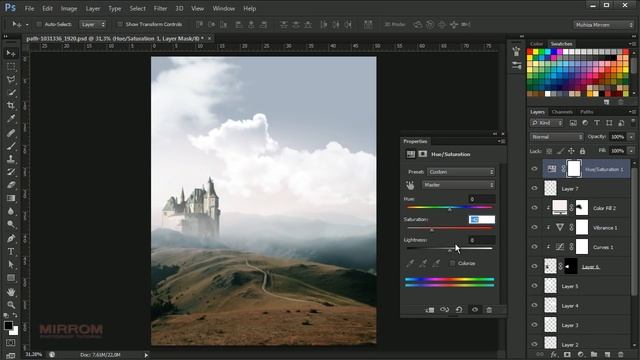
Task: Select the Horizontal Type tool
Action: click(11, 251)
